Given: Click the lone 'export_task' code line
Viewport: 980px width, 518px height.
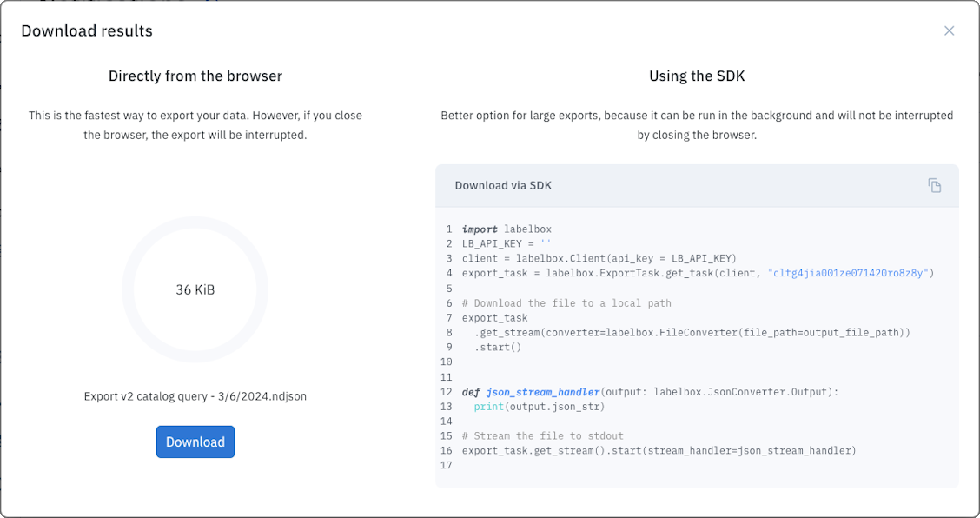Looking at the screenshot, I should [495, 318].
